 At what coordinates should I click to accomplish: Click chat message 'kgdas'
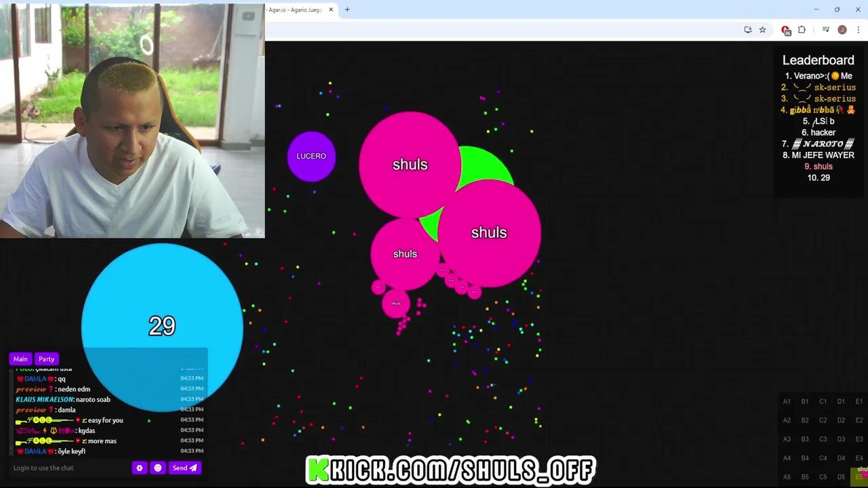tap(86, 430)
